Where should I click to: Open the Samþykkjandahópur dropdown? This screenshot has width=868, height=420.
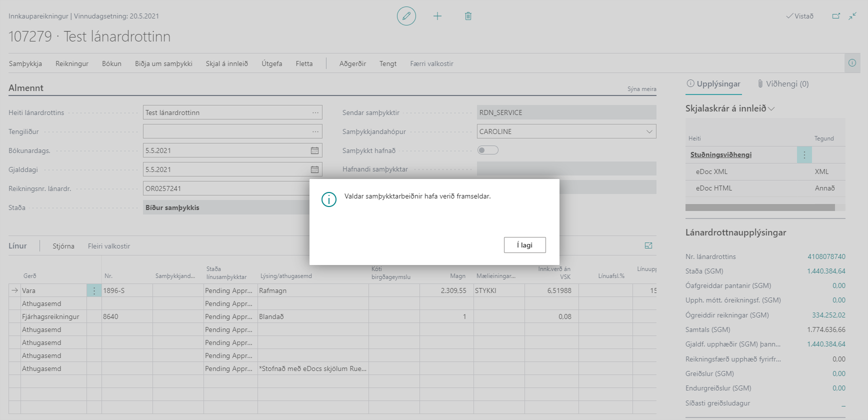click(649, 131)
